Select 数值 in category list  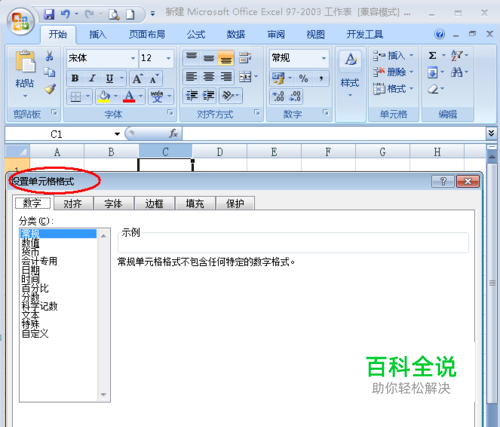30,243
